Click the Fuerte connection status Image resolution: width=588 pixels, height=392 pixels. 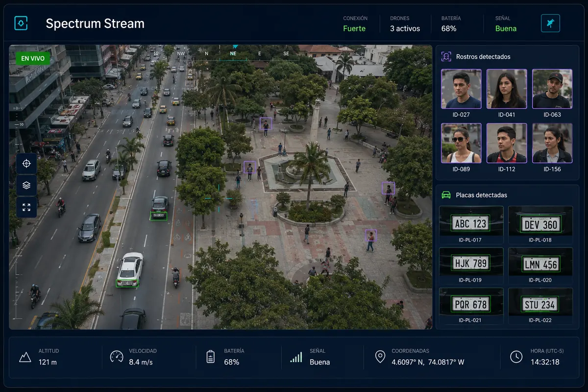click(x=354, y=28)
